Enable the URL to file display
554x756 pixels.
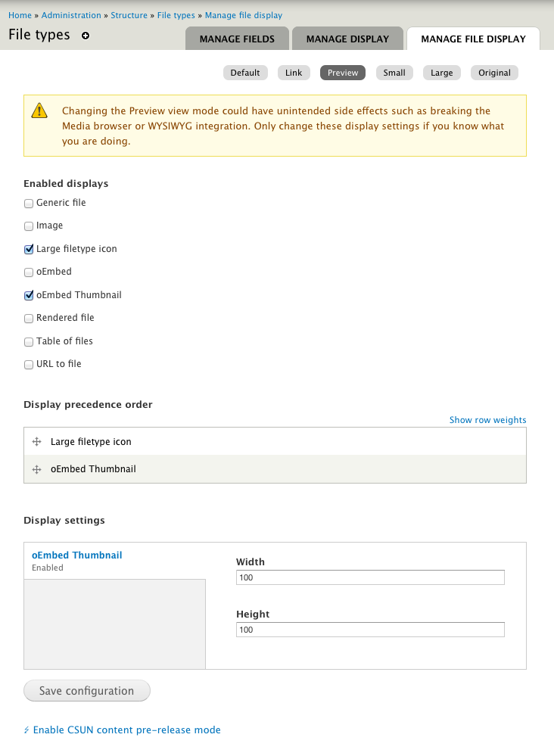(x=28, y=364)
